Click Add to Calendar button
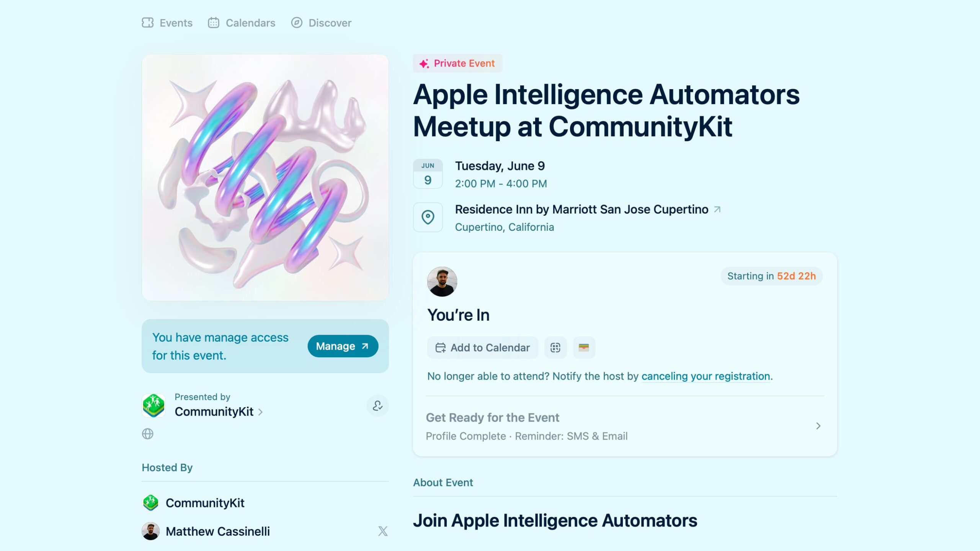980x551 pixels. [482, 347]
